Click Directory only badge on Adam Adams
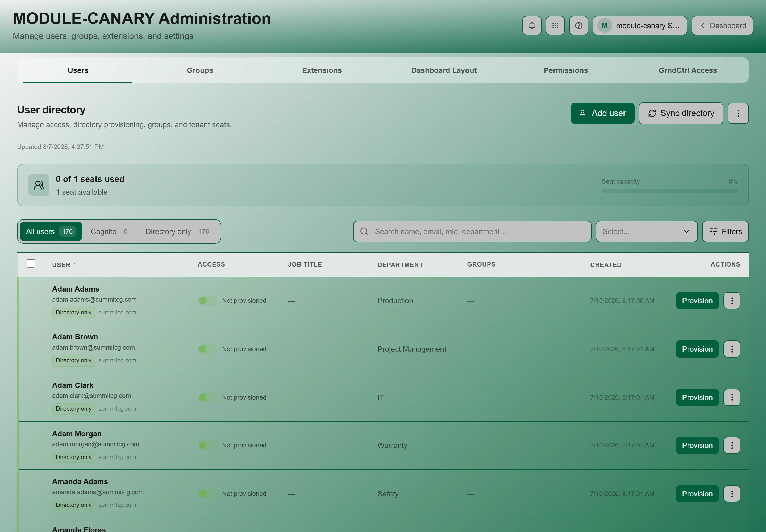This screenshot has width=766, height=532. click(73, 312)
